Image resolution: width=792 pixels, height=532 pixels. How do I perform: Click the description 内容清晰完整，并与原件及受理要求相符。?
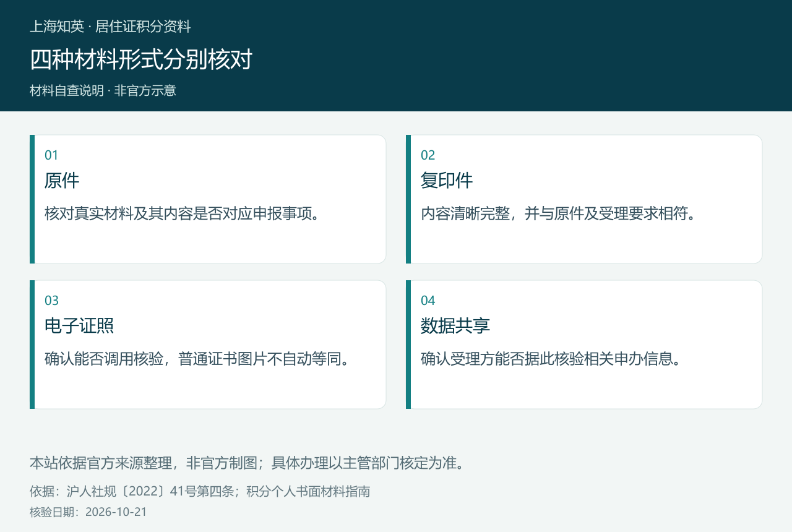[x=560, y=213]
